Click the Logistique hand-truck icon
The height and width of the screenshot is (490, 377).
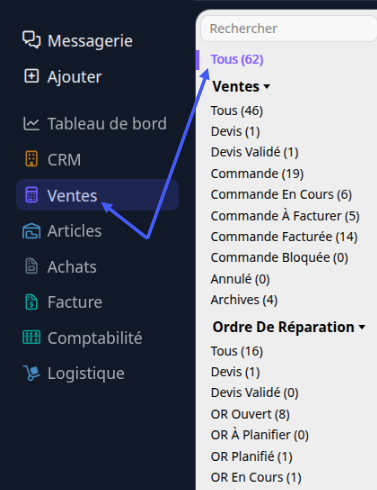(31, 373)
